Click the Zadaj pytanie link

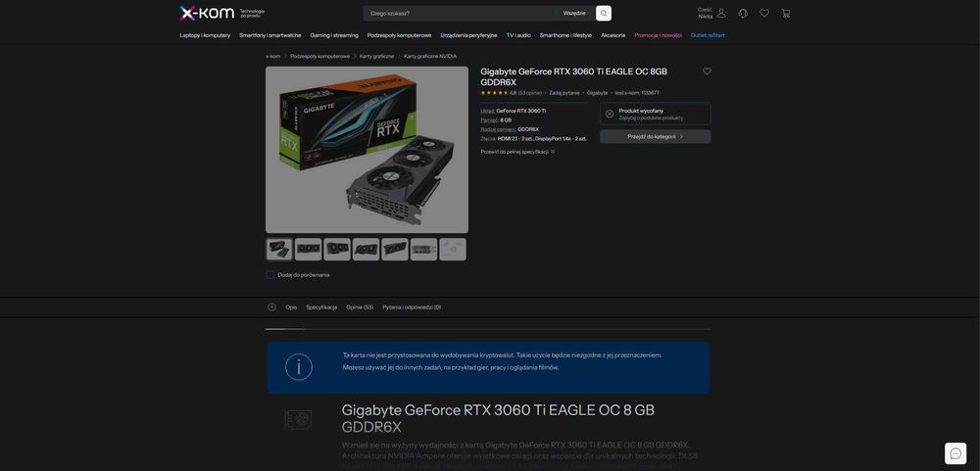click(564, 92)
